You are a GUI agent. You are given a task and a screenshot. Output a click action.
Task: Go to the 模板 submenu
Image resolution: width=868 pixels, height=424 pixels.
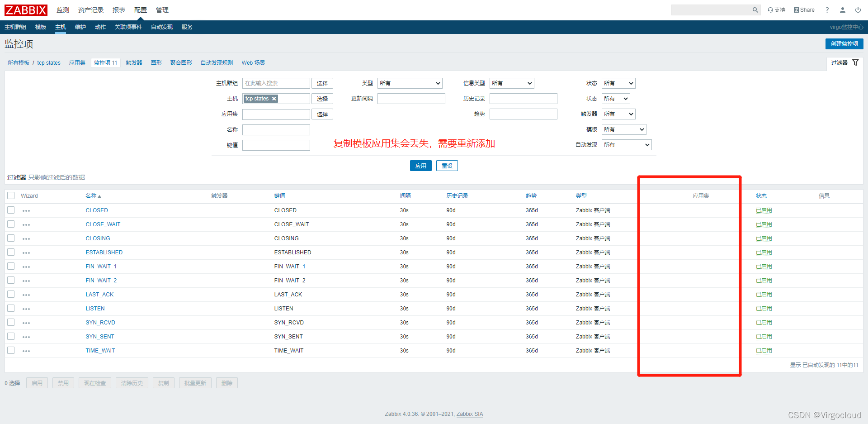(x=41, y=27)
